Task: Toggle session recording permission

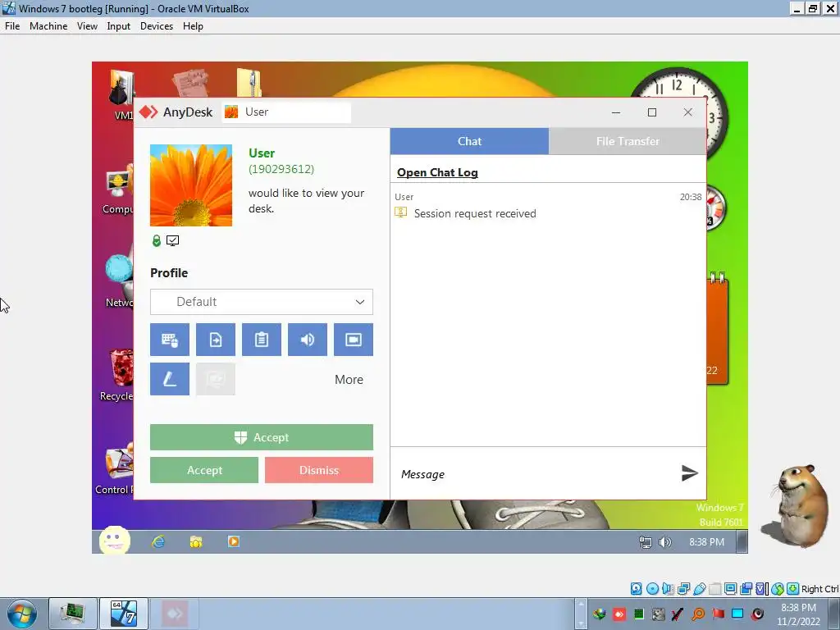Action: [354, 340]
